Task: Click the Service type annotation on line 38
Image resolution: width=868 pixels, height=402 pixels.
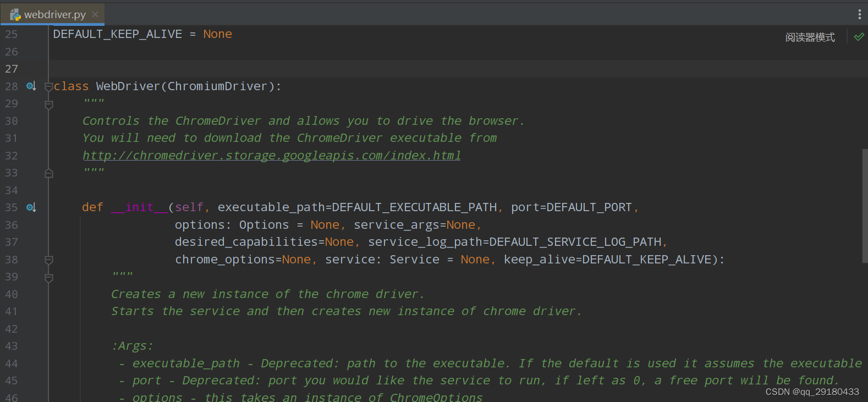Action: point(415,260)
